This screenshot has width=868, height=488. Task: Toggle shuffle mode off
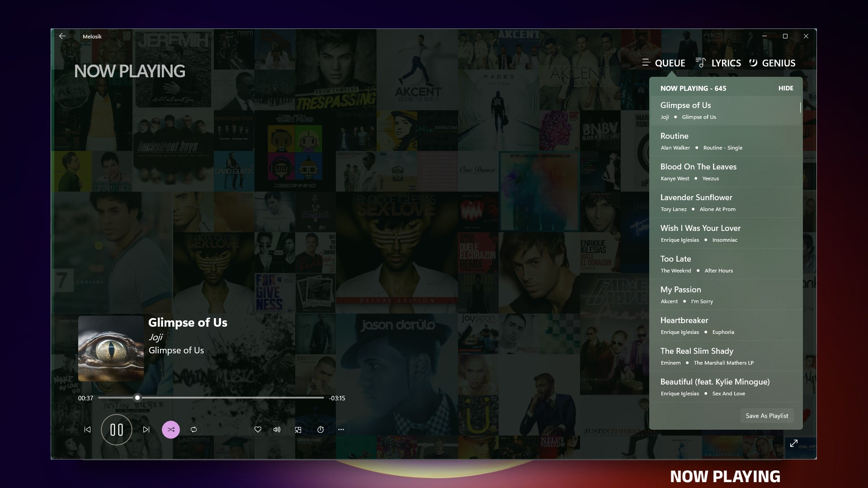(171, 430)
